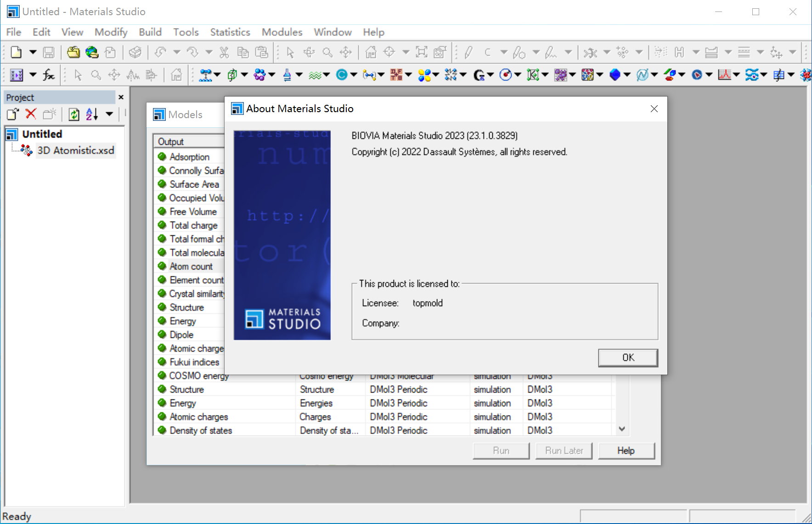The image size is (812, 524).
Task: Click the Help button in Models dialog
Action: pyautogui.click(x=626, y=450)
